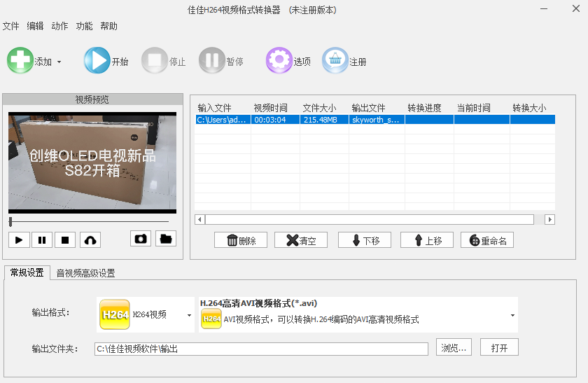Open the 选项 options gear icon
This screenshot has width=588, height=383.
coord(279,61)
